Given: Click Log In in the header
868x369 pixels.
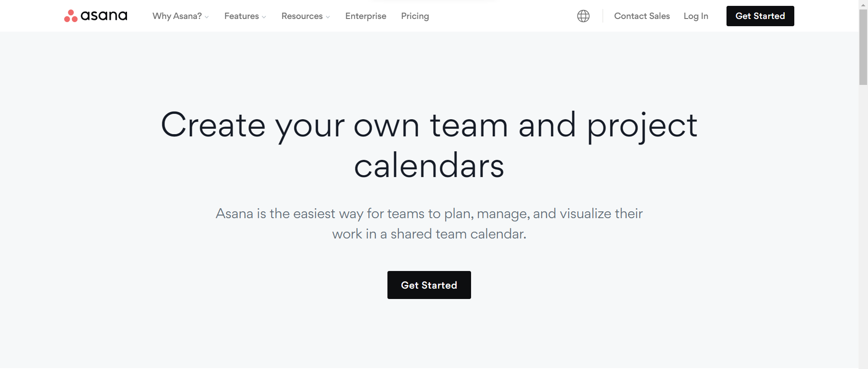Looking at the screenshot, I should coord(696,16).
